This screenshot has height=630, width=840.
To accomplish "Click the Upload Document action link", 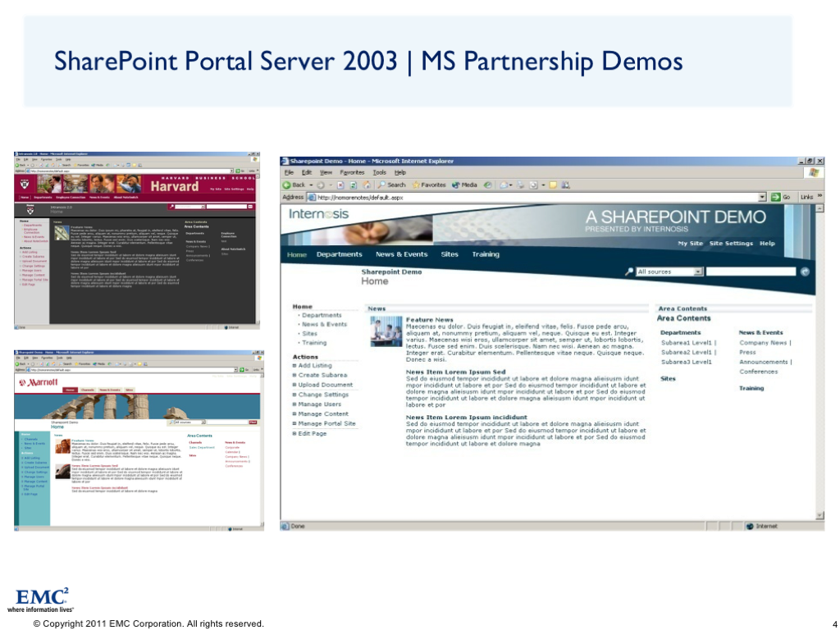I will (325, 386).
